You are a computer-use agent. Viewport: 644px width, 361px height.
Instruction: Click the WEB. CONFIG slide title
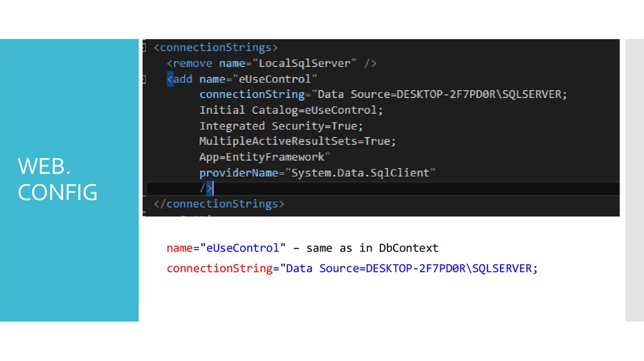click(x=58, y=179)
